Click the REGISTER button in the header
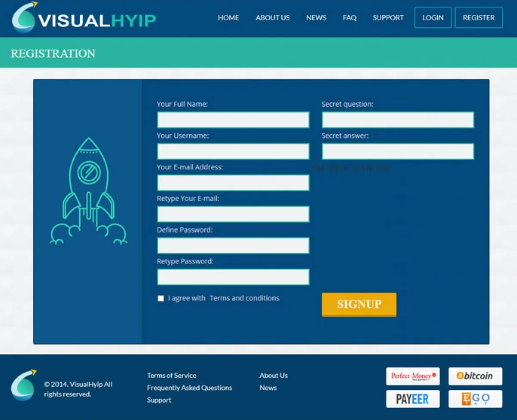 point(479,18)
